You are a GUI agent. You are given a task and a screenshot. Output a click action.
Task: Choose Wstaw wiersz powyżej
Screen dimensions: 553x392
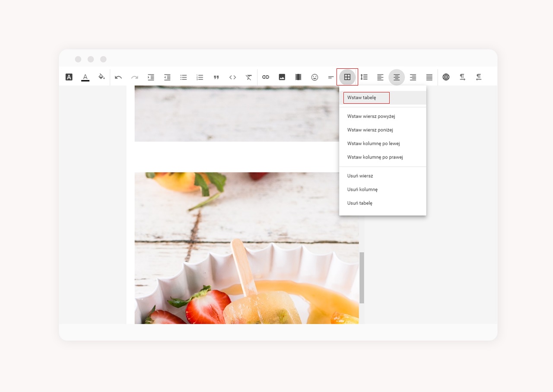(x=383, y=116)
